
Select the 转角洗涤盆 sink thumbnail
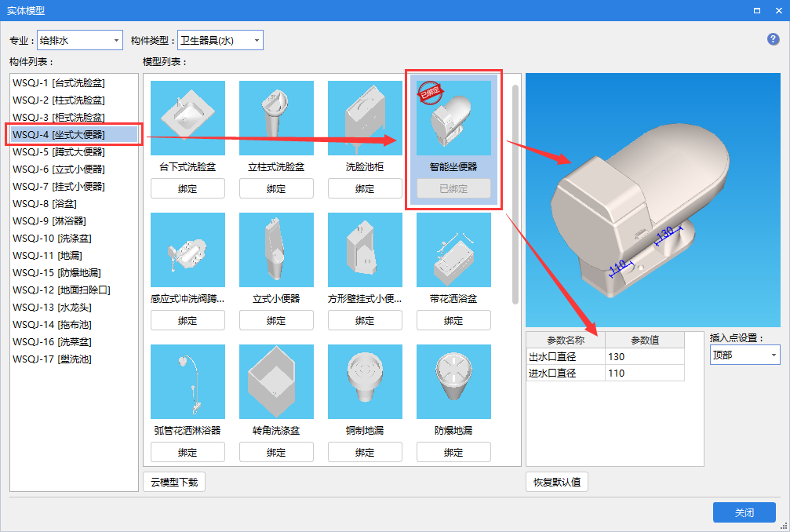[x=276, y=381]
